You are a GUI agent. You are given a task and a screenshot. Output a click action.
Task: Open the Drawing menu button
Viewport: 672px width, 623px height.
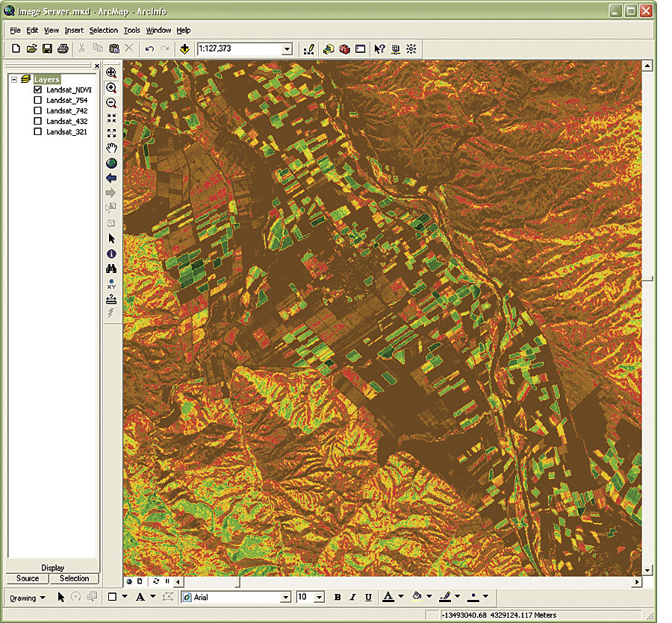[x=27, y=598]
